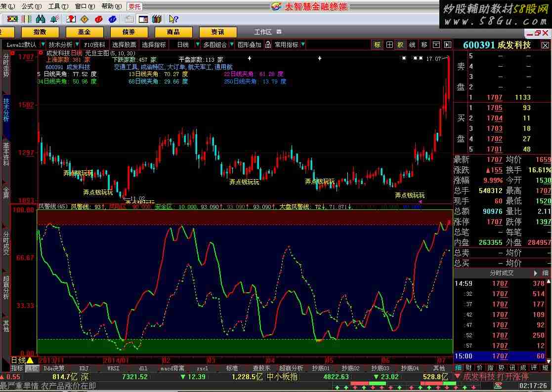
Task: Open the 超赢分析 left sidebar tab
Action: pyautogui.click(x=6, y=287)
